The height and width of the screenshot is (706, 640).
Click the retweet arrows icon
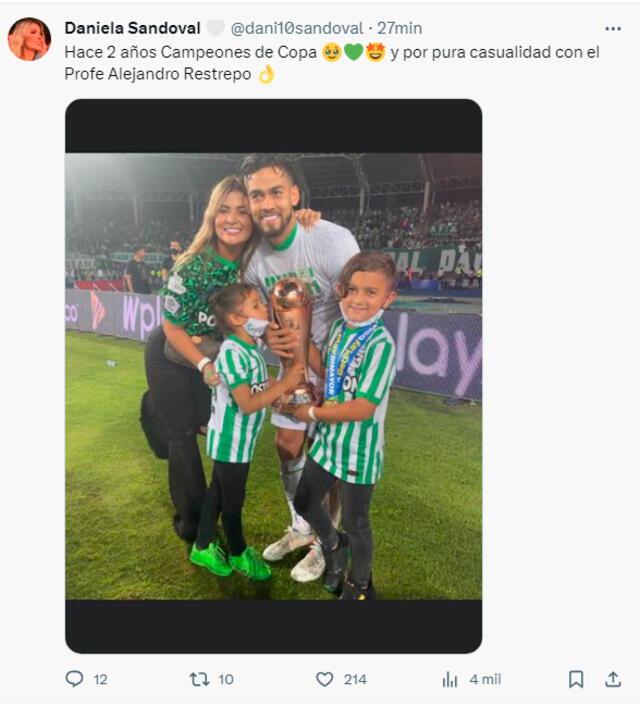[199, 679]
